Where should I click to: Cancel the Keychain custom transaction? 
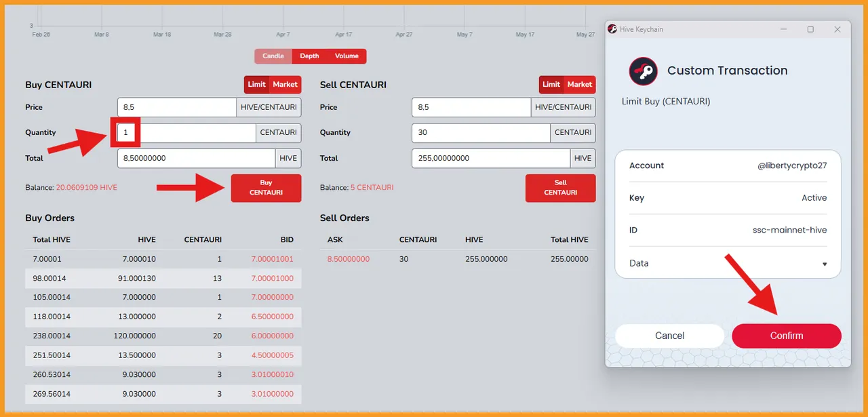pyautogui.click(x=670, y=336)
